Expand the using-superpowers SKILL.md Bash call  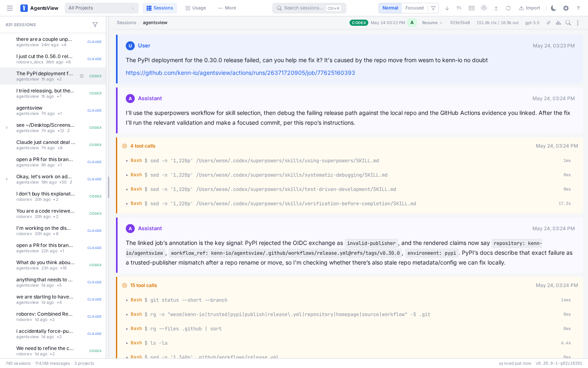point(350,161)
